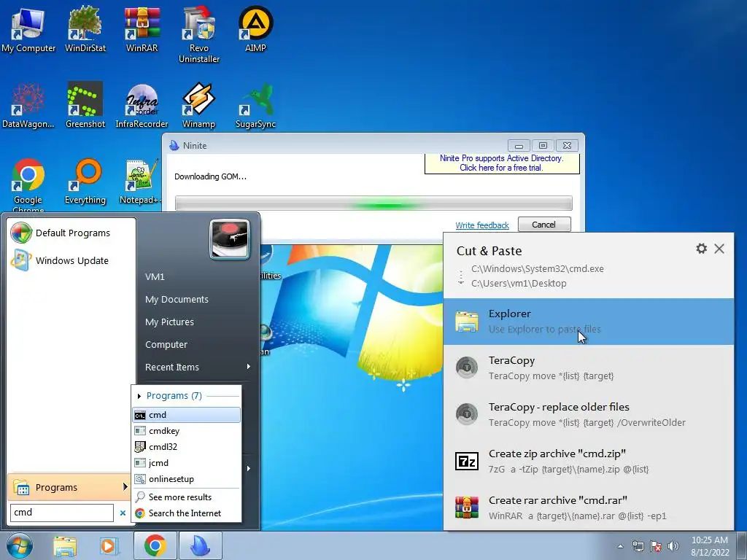Launch cmd from search results
The width and height of the screenshot is (747, 560).
(x=186, y=415)
